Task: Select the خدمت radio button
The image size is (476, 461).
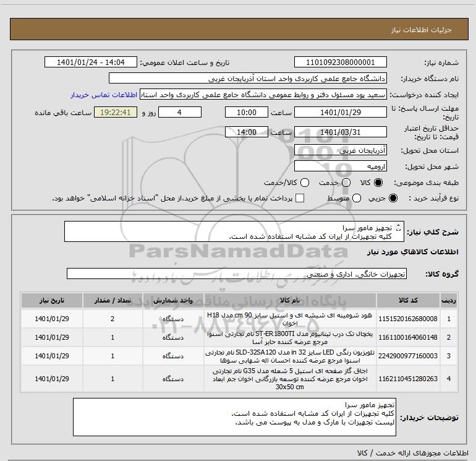Action: click(346, 183)
